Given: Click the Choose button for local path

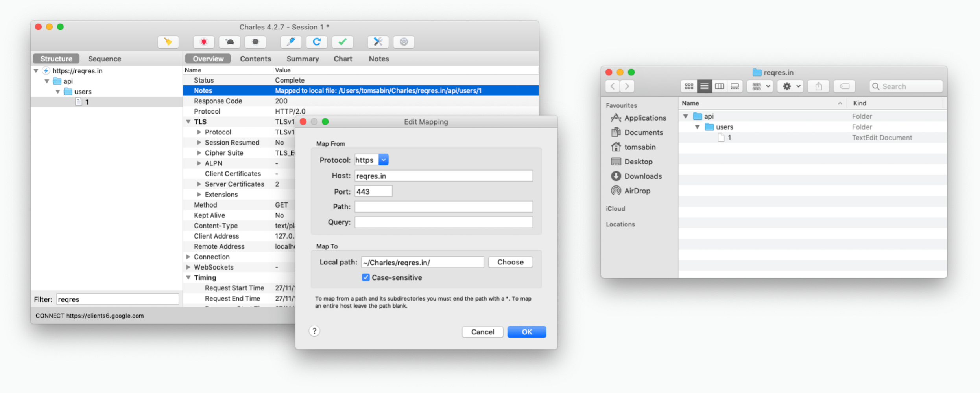Looking at the screenshot, I should click(510, 262).
